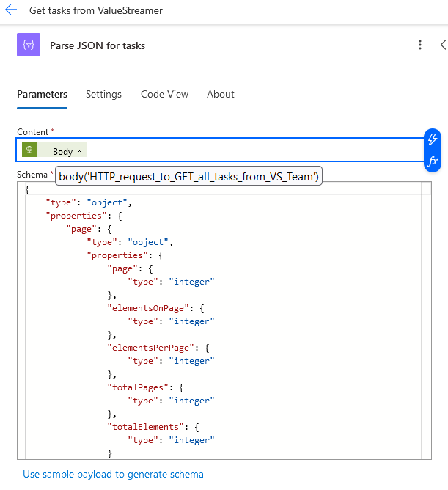Open dynamic content via the lightning icon
The width and height of the screenshot is (448, 490).
(433, 139)
